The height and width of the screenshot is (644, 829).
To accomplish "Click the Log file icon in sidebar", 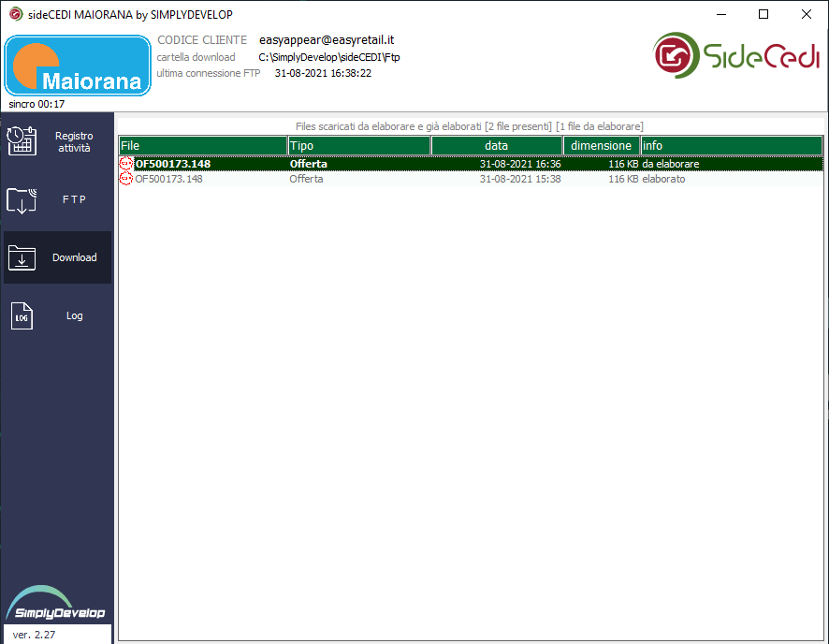I will [22, 316].
